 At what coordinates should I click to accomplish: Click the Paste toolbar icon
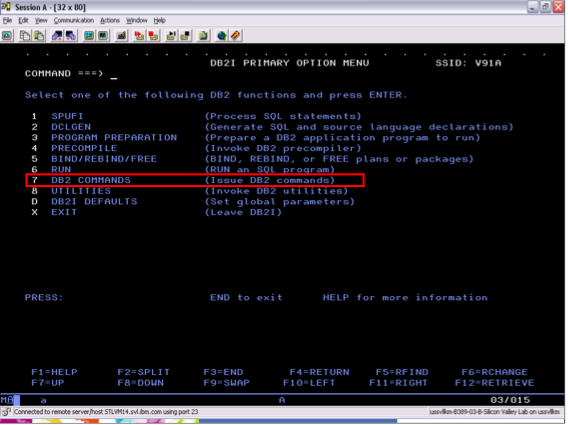tap(39, 36)
